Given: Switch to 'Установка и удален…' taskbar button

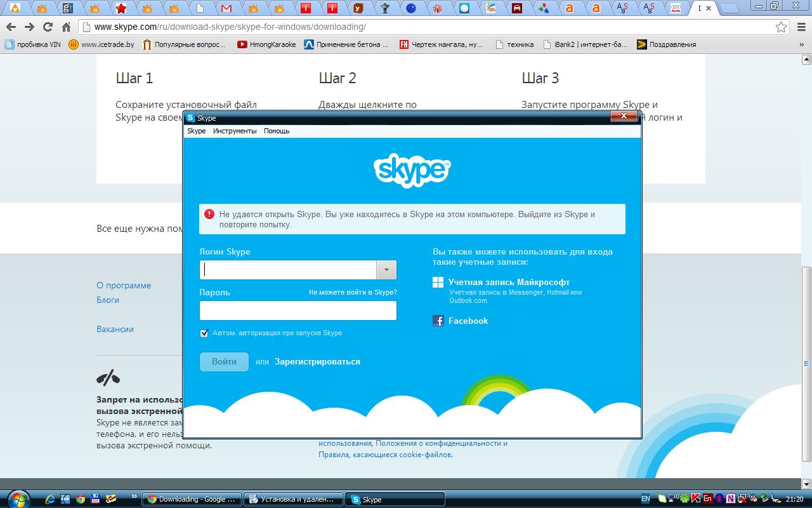Looking at the screenshot, I should tap(293, 499).
